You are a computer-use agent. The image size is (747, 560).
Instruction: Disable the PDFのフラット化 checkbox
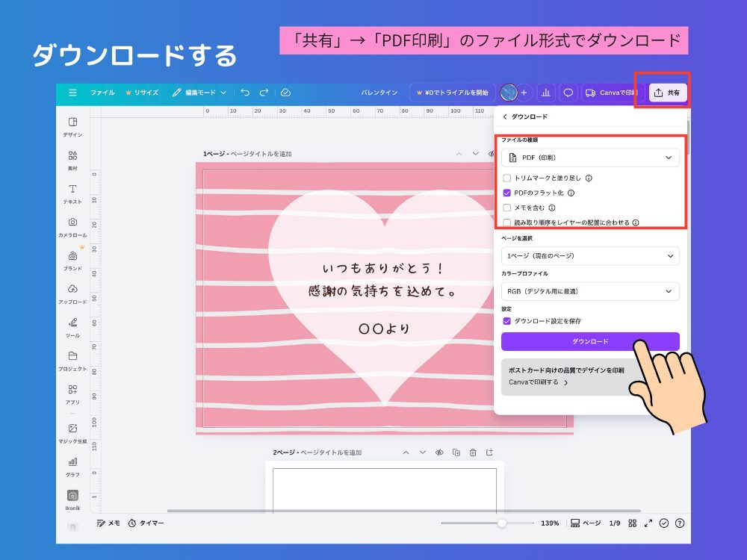(x=506, y=193)
